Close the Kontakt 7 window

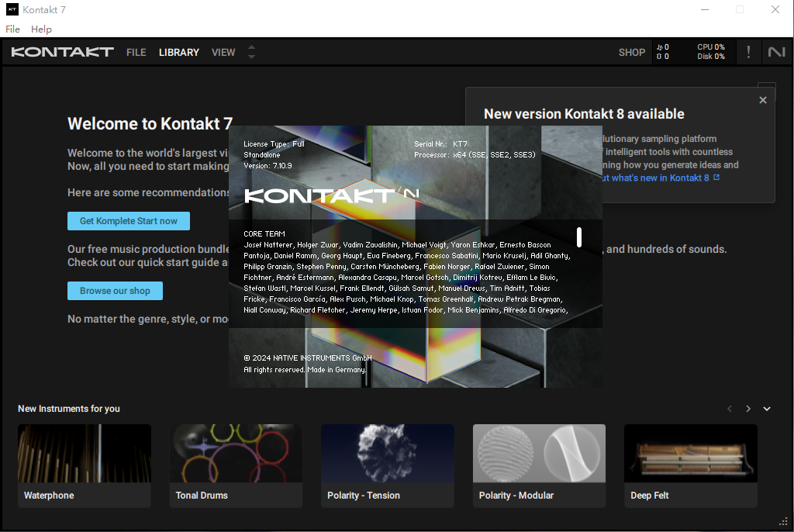tap(775, 9)
